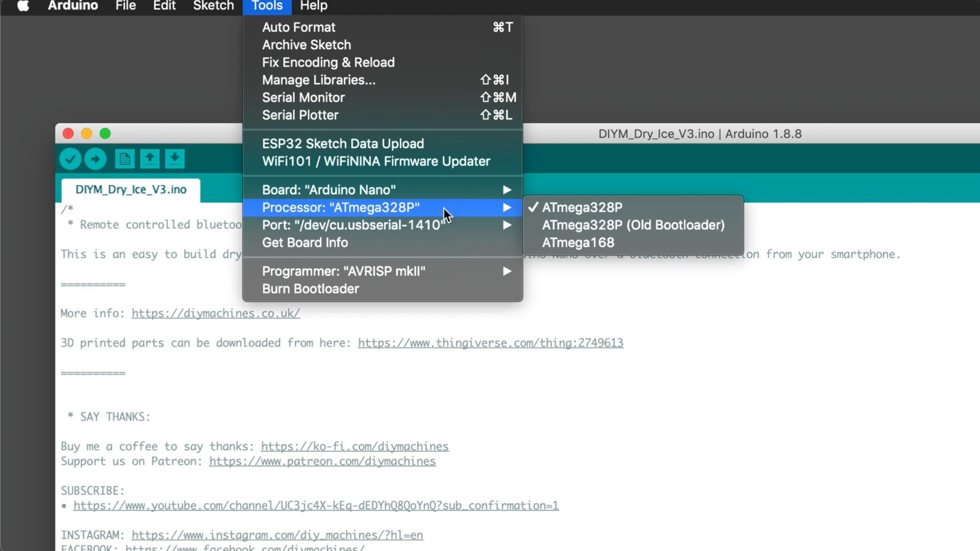Choose Archive Sketch menu item

coord(383,45)
